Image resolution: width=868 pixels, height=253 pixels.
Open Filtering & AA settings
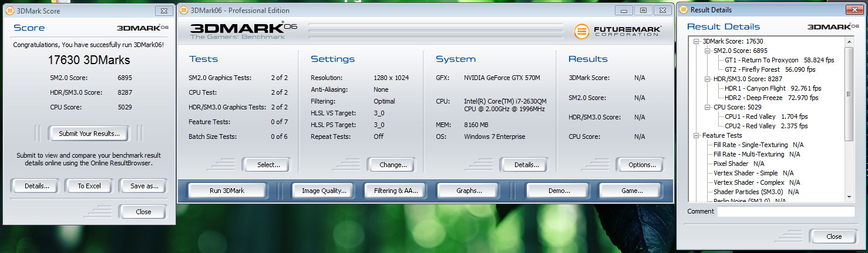(x=395, y=191)
